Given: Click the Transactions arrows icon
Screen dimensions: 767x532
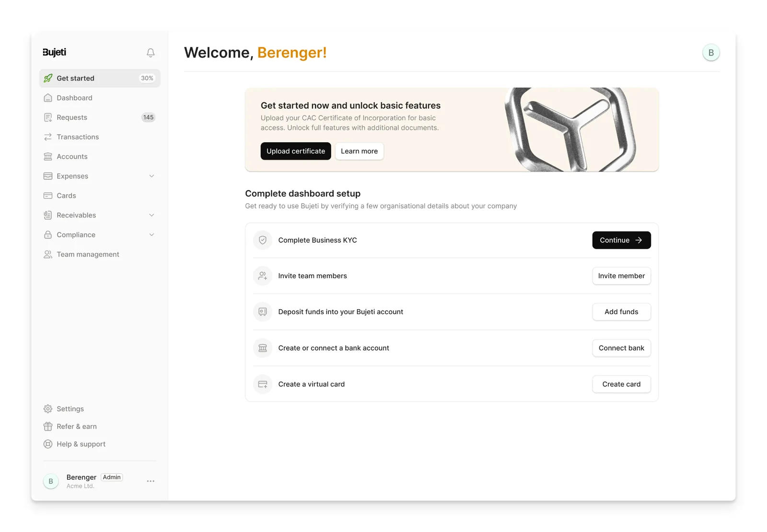Looking at the screenshot, I should pos(48,137).
